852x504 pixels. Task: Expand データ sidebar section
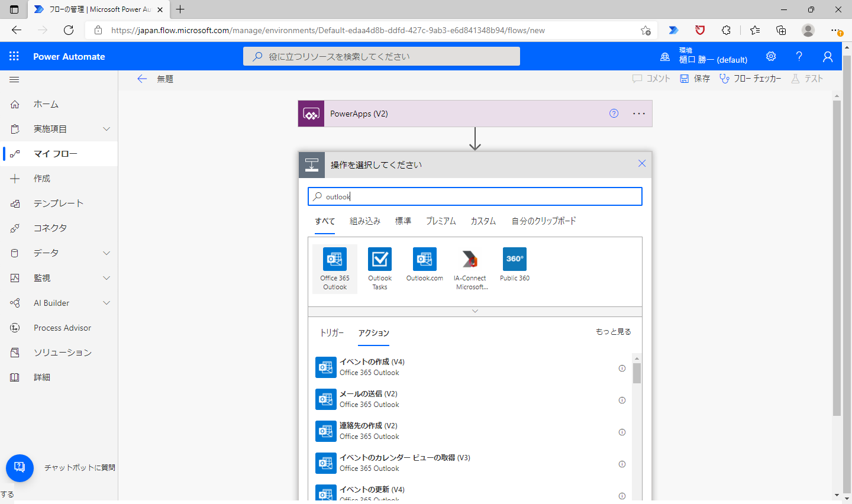click(106, 253)
